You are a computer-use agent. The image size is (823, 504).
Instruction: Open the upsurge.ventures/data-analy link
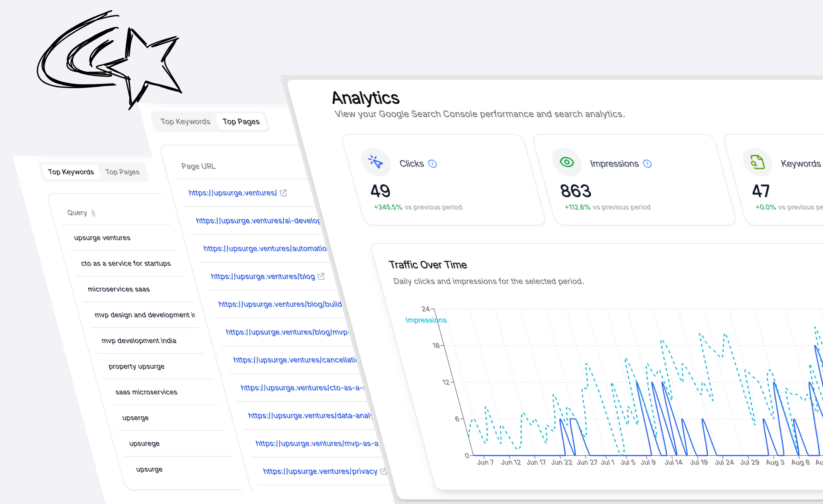(x=310, y=416)
